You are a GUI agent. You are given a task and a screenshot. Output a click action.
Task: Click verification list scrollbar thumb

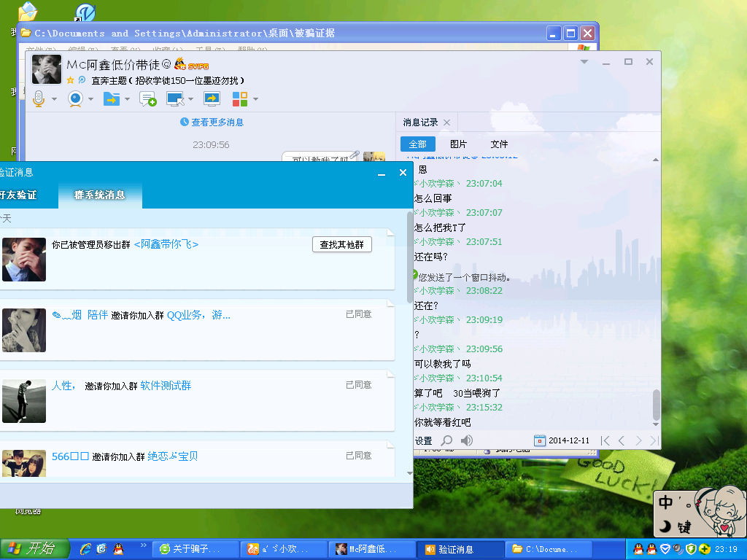[410, 257]
